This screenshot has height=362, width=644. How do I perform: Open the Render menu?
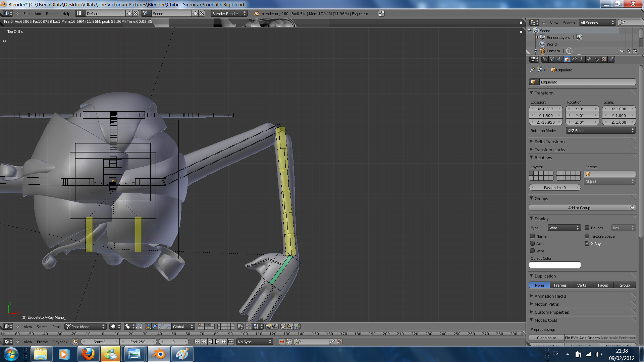(x=52, y=14)
